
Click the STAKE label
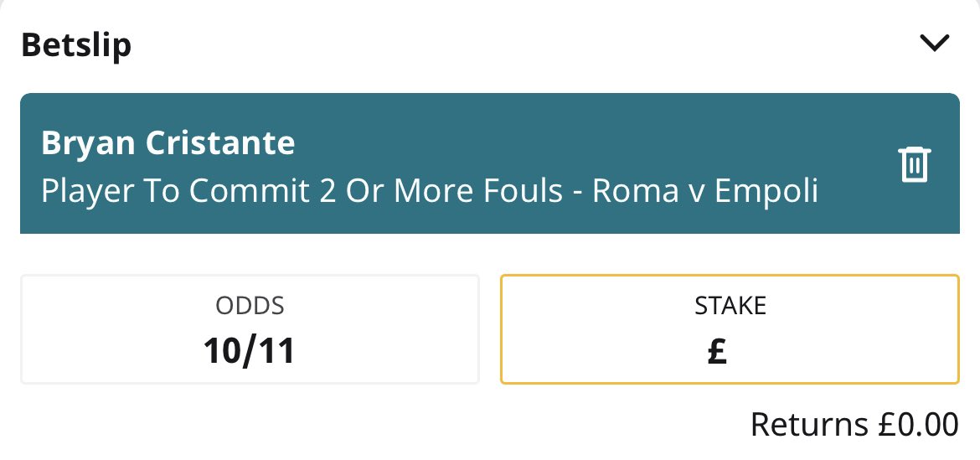click(x=730, y=306)
